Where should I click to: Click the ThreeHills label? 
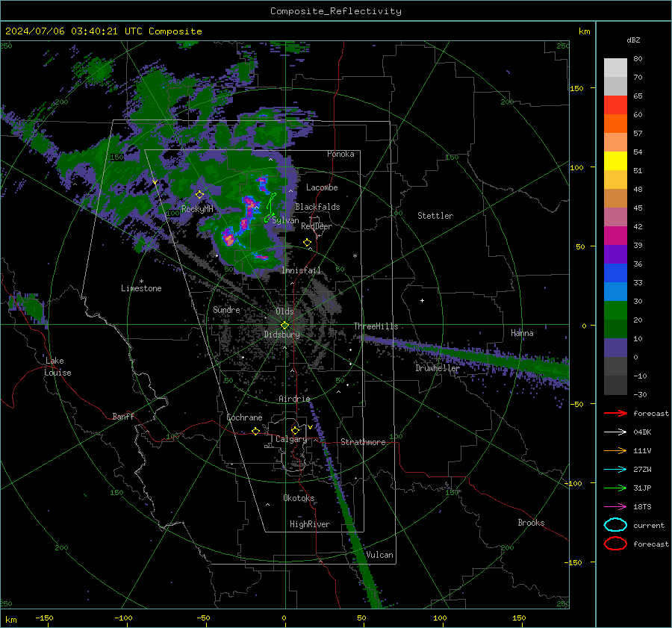point(376,326)
